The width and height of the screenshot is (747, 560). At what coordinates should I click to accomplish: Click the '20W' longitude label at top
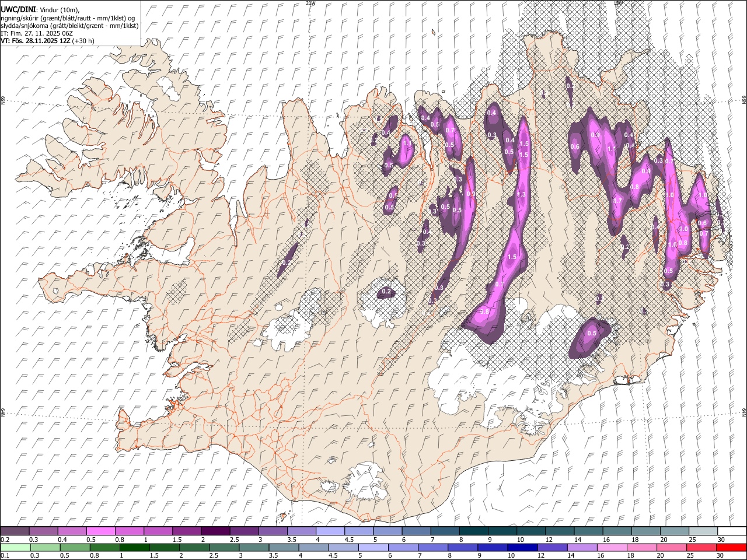pyautogui.click(x=310, y=3)
